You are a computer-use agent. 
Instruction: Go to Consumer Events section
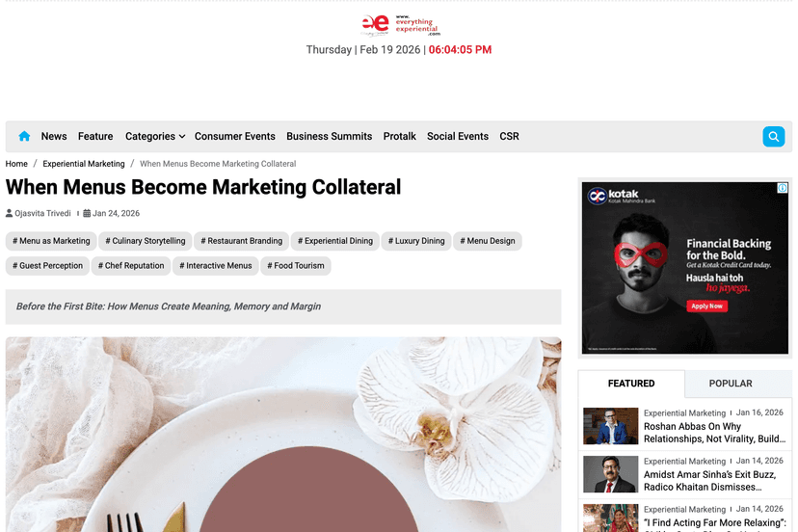coord(234,136)
